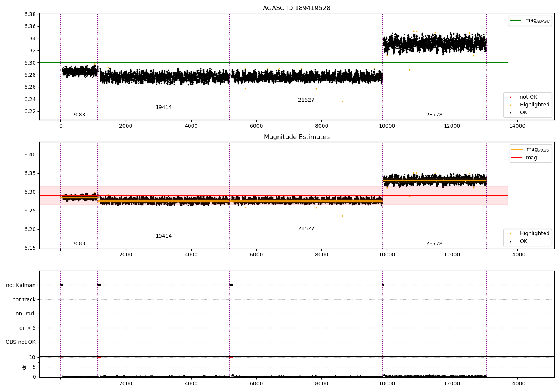Image resolution: width=560 pixels, height=392 pixels.
Task: Click the 10 tick on the dr axis
Action: [x=32, y=358]
